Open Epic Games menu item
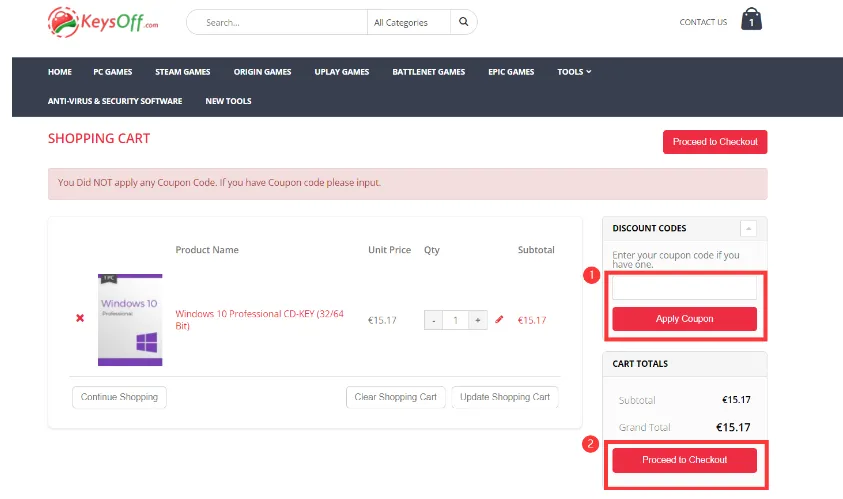 pyautogui.click(x=511, y=72)
